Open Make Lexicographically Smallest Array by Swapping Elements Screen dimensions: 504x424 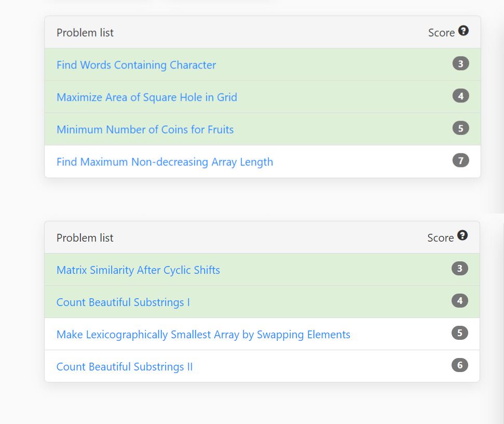(203, 335)
